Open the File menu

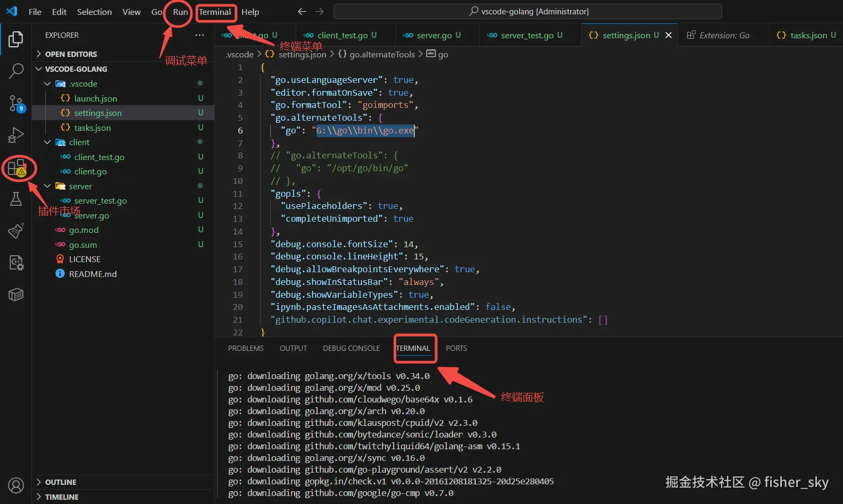(35, 12)
